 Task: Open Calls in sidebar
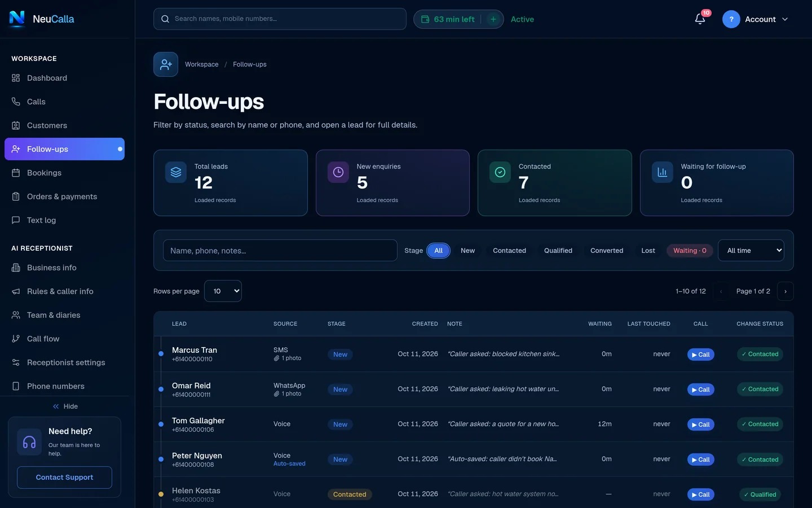64,102
